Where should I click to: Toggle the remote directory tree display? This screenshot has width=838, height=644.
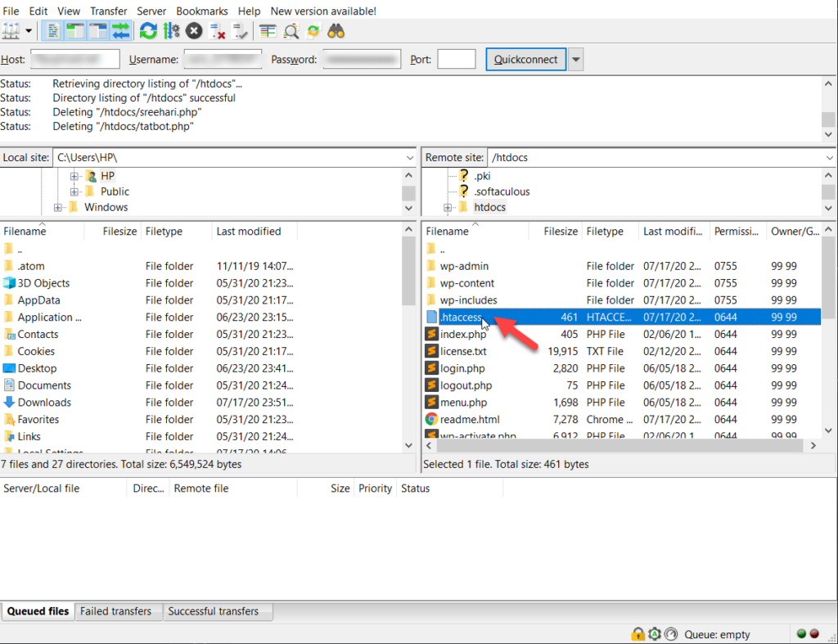coord(98,32)
